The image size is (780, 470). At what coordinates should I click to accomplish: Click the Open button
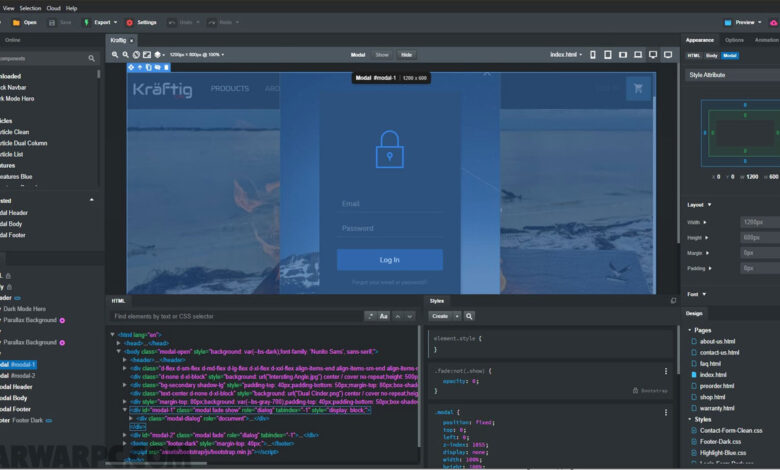click(x=25, y=22)
